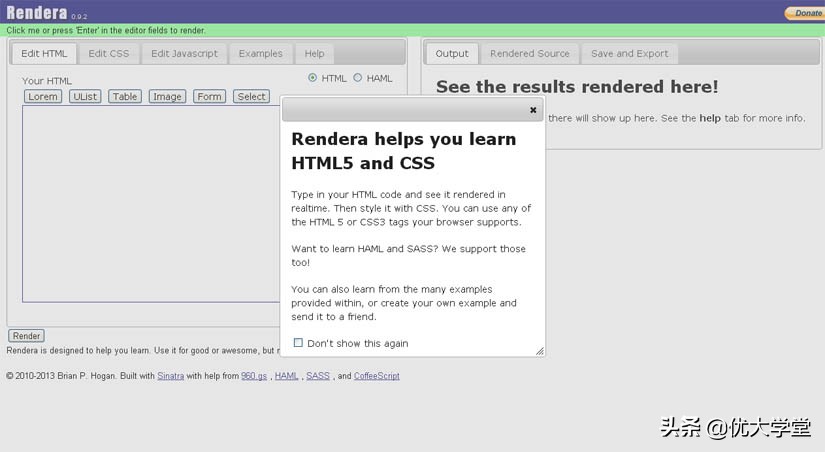825x452 pixels.
Task: Click the Render button
Action: click(26, 336)
